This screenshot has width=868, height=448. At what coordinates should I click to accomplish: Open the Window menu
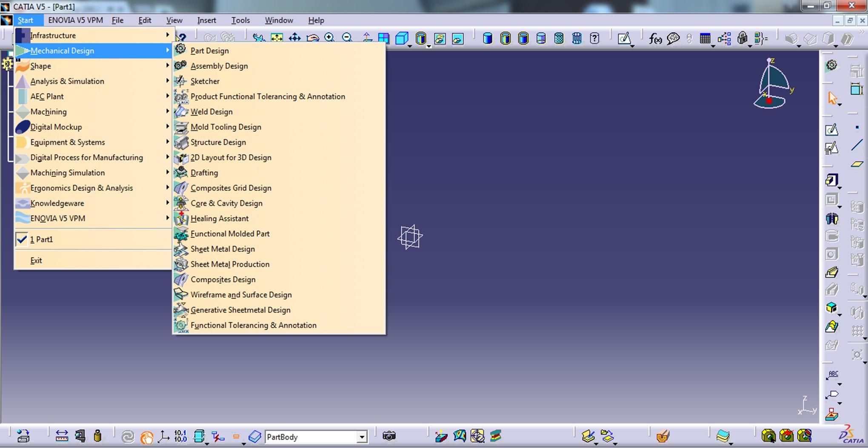(279, 20)
